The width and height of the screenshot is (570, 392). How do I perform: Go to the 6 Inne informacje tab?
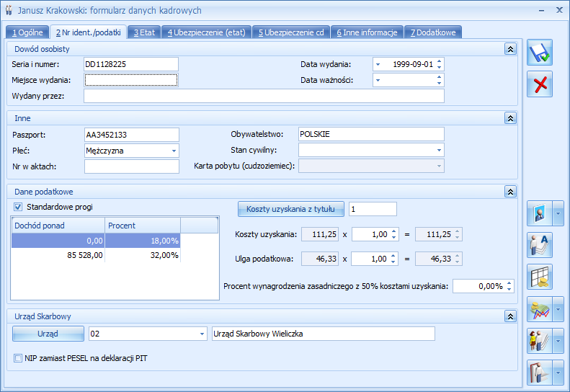click(367, 32)
